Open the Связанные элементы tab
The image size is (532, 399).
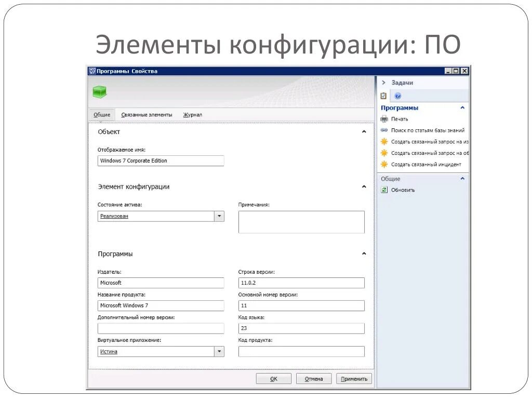pos(147,115)
